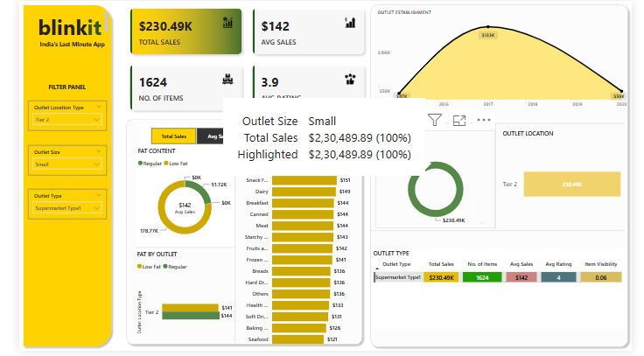Screen dimensions: 644x356
Task: Open Tier 2 location type dropdown
Action: pos(67,120)
